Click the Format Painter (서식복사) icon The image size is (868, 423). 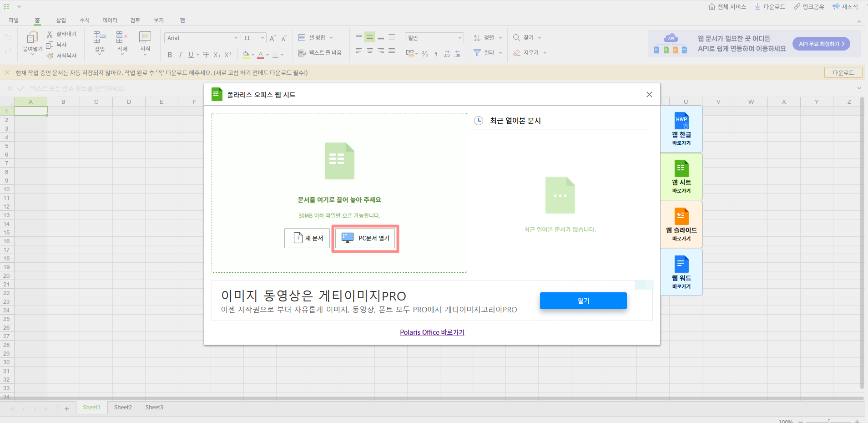click(x=50, y=56)
